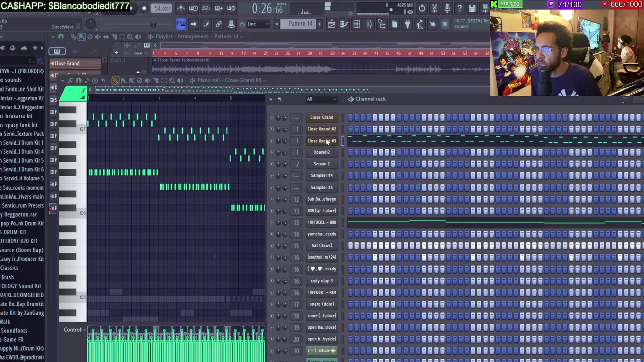Open the Mixer from the toolbar
Screen dimensions: 644x362
pyautogui.click(x=369, y=24)
